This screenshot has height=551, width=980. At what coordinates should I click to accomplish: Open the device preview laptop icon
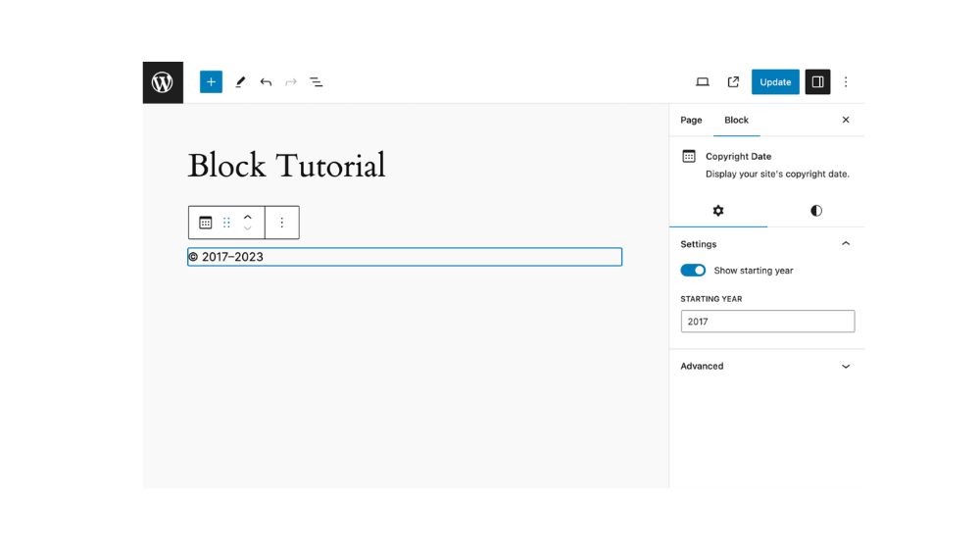[x=703, y=82]
